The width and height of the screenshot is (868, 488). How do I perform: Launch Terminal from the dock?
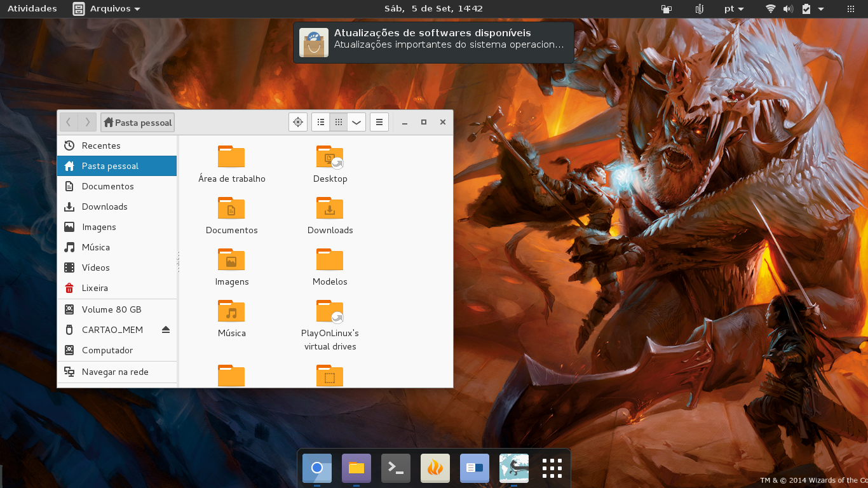396,469
